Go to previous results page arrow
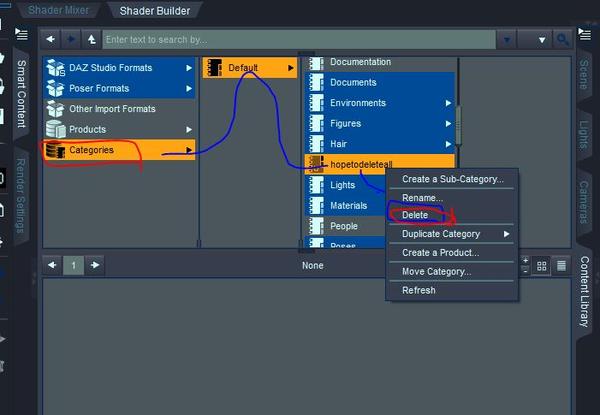Viewport: 600px width, 415px height. 52,265
